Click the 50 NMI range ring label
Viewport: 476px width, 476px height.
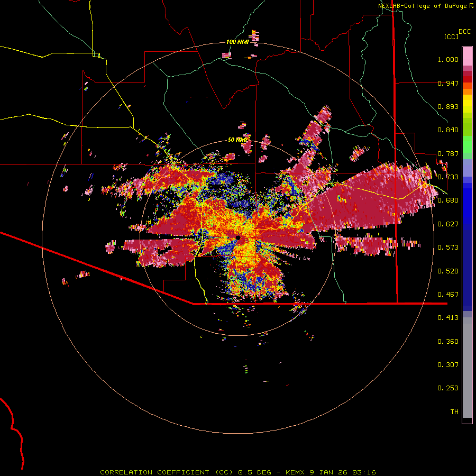click(x=237, y=140)
